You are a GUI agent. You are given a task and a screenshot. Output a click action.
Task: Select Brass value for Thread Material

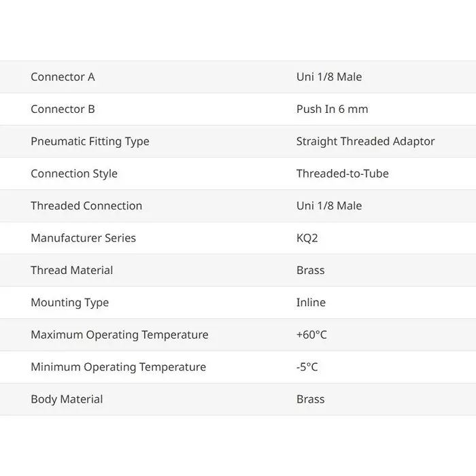(x=311, y=270)
